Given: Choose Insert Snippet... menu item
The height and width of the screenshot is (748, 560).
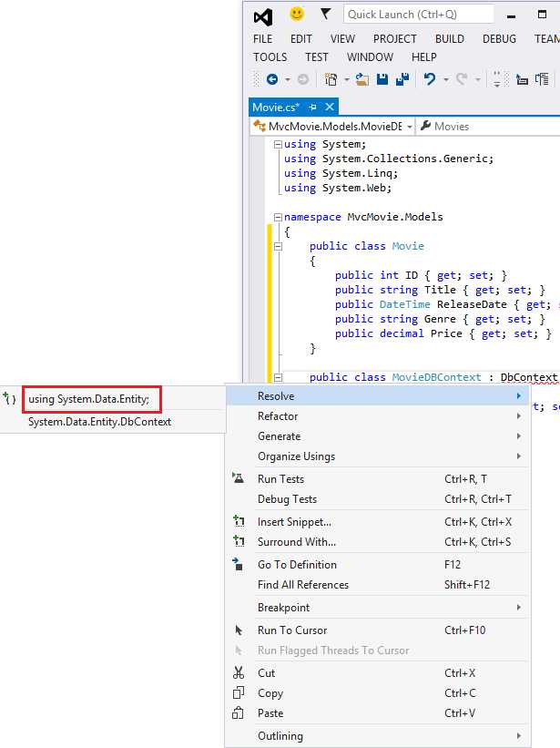Looking at the screenshot, I should click(378, 522).
